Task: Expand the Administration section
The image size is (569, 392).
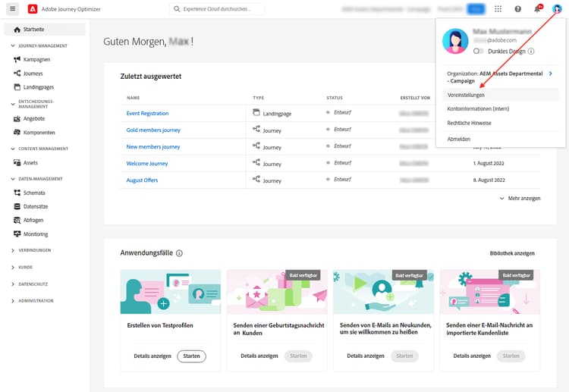Action: point(13,300)
